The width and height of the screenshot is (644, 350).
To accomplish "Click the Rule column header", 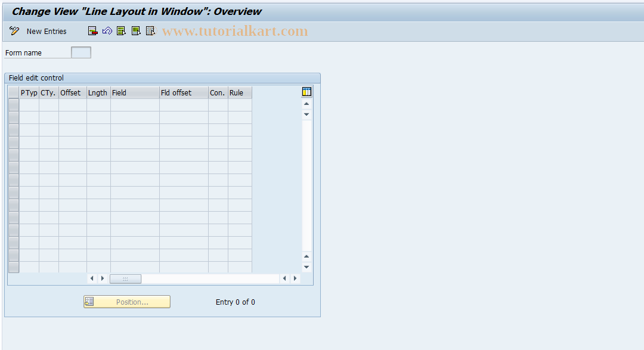I will pyautogui.click(x=240, y=93).
